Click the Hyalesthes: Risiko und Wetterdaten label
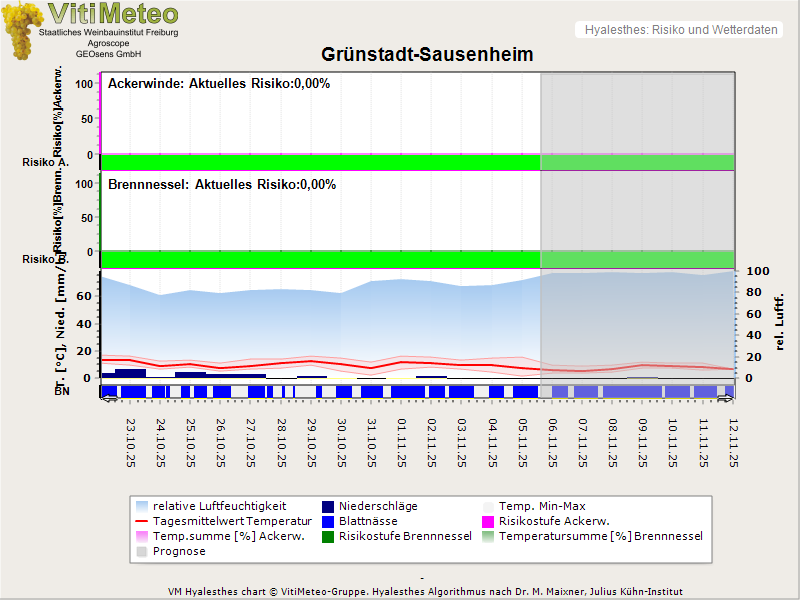The image size is (800, 600). coord(680,30)
